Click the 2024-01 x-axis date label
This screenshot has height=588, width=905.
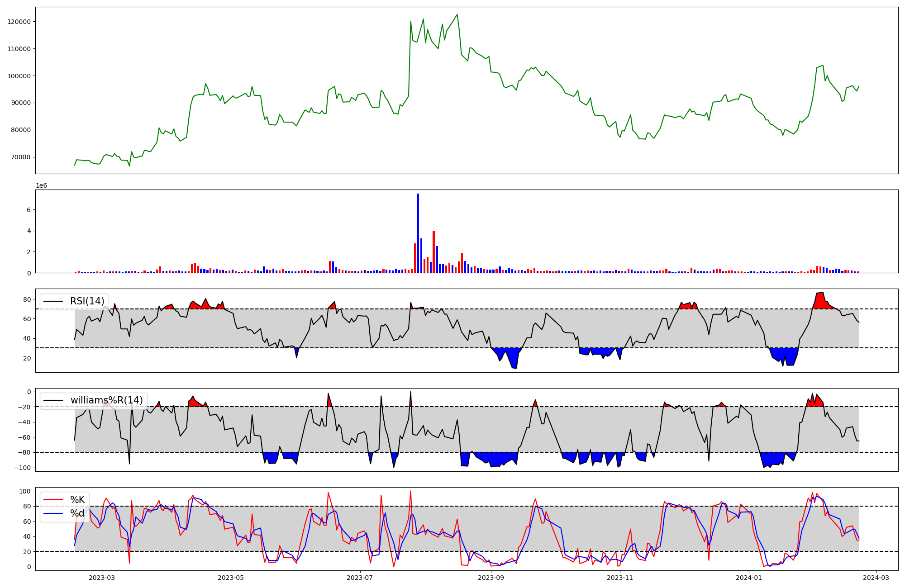coord(749,578)
